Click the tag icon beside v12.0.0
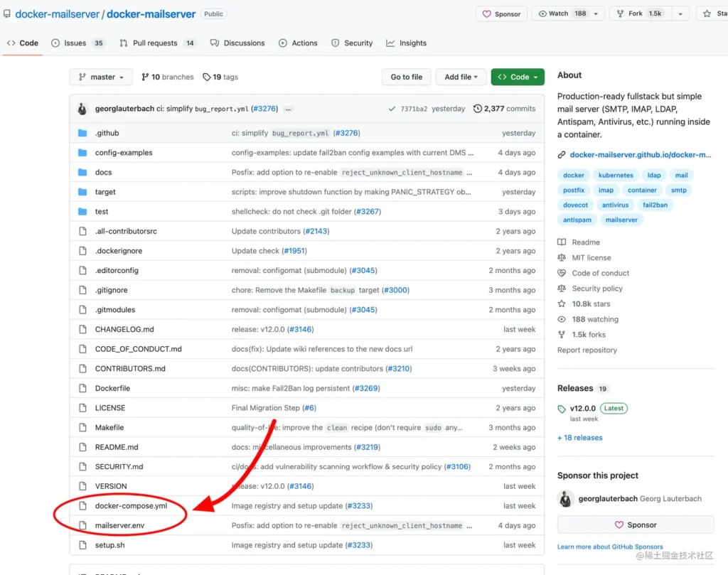Screen dimensions: 728x575 pos(562,409)
